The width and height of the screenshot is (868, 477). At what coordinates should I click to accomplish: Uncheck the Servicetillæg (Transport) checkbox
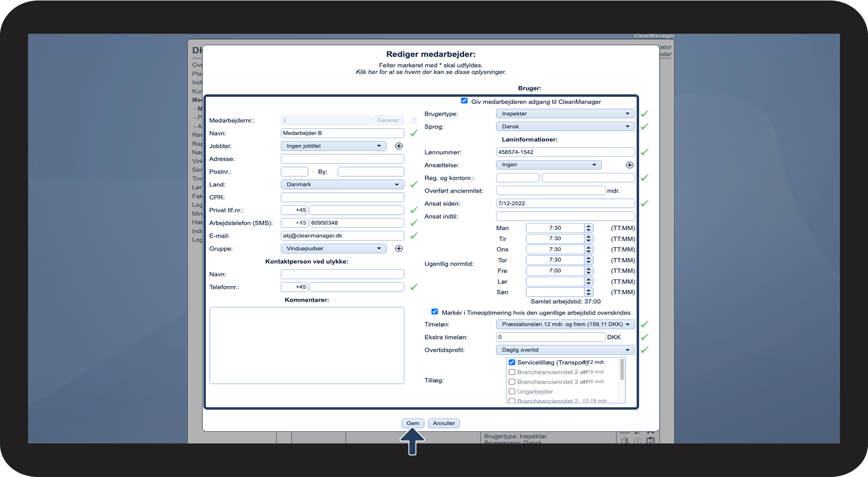[x=512, y=362]
